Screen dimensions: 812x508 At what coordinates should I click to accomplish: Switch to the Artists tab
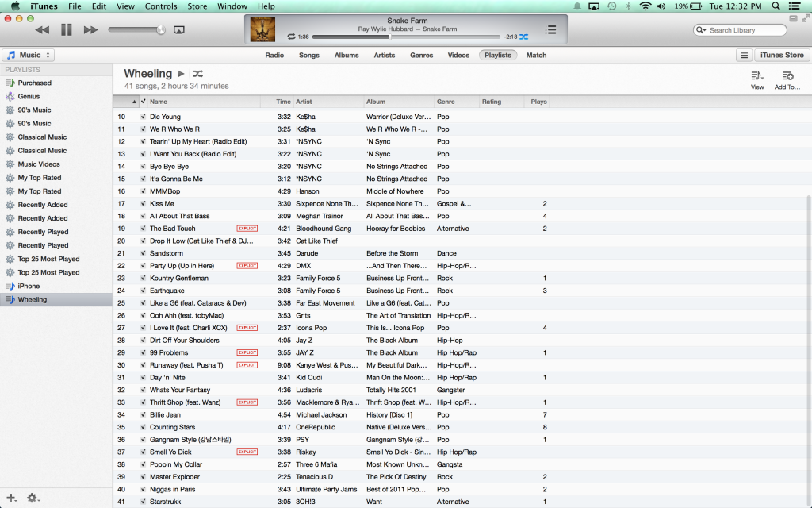385,55
